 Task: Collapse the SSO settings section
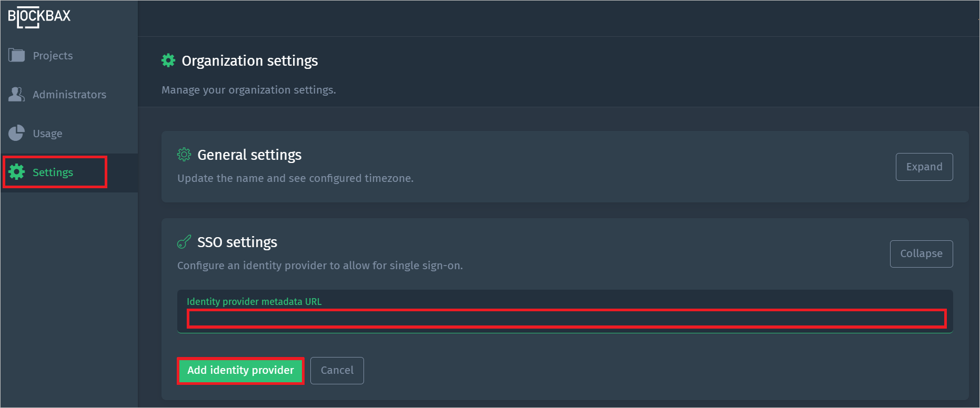(x=921, y=253)
